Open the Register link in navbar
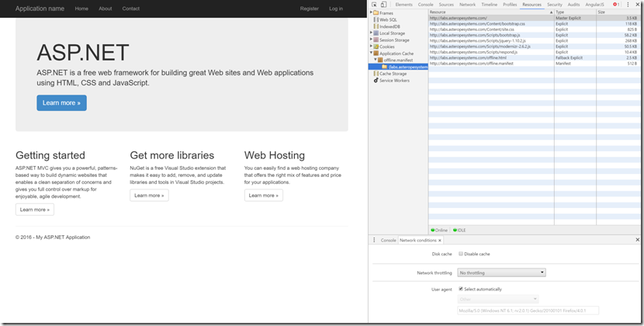Image resolution: width=644 pixels, height=326 pixels. click(310, 9)
